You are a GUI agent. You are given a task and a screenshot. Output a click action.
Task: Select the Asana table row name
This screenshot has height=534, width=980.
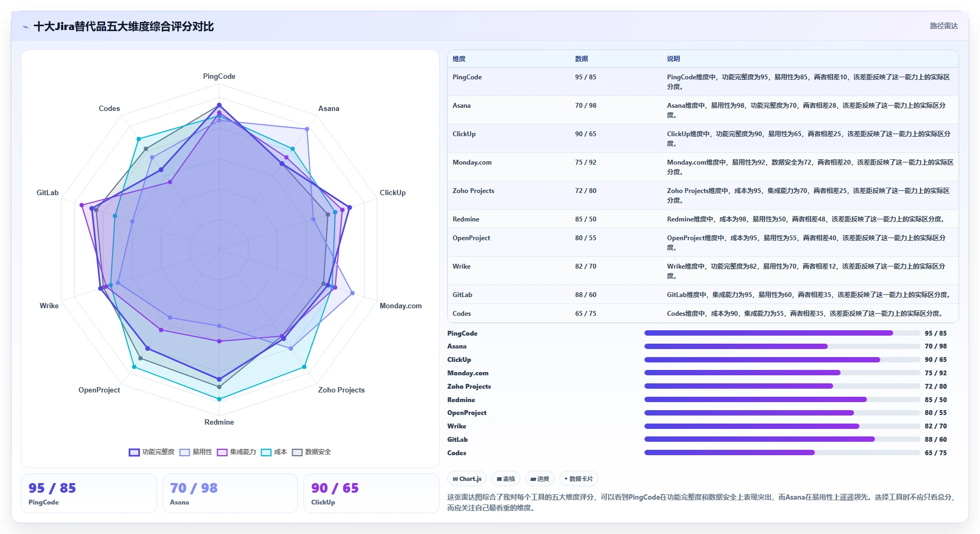pyautogui.click(x=462, y=106)
